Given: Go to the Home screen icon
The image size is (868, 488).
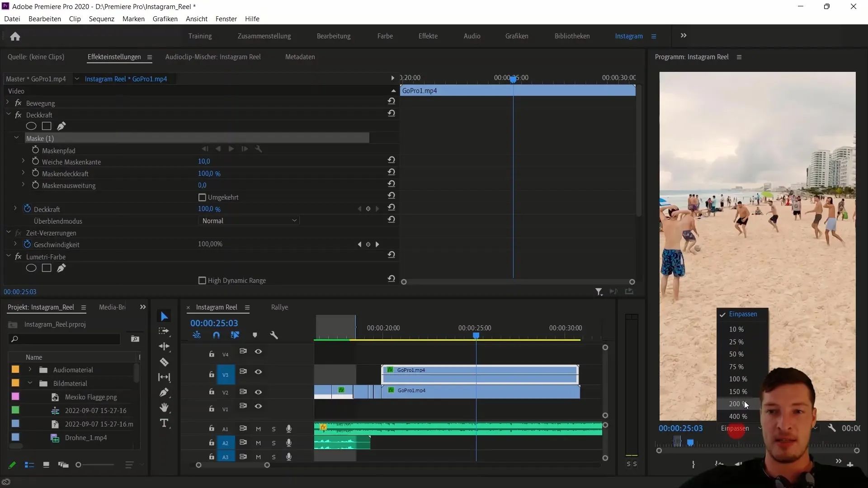Looking at the screenshot, I should coord(15,36).
